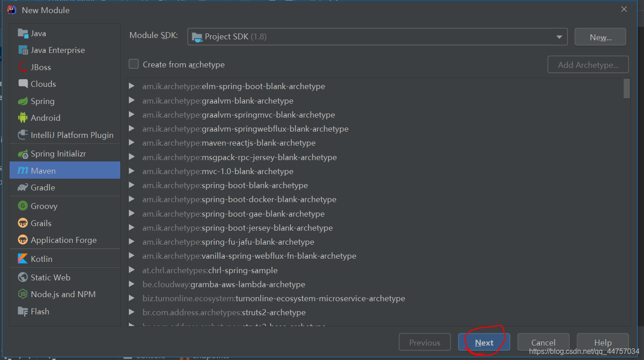This screenshot has width=644, height=360.
Task: Click the JBoss red icon
Action: pos(23,67)
